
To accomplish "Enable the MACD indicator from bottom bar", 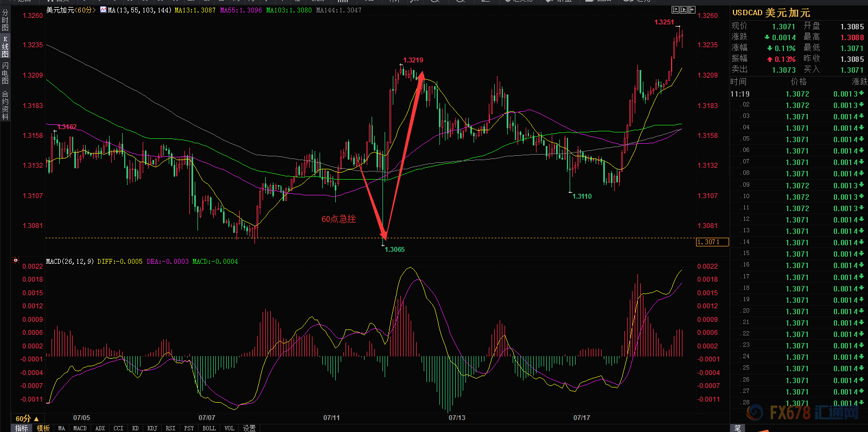I will point(80,428).
